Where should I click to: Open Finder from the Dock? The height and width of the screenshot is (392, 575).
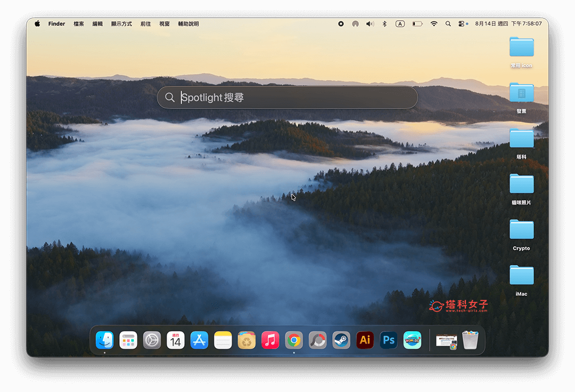[x=104, y=340]
